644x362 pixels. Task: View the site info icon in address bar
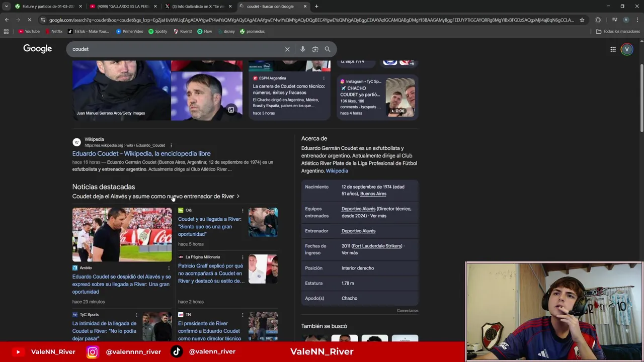(x=43, y=20)
